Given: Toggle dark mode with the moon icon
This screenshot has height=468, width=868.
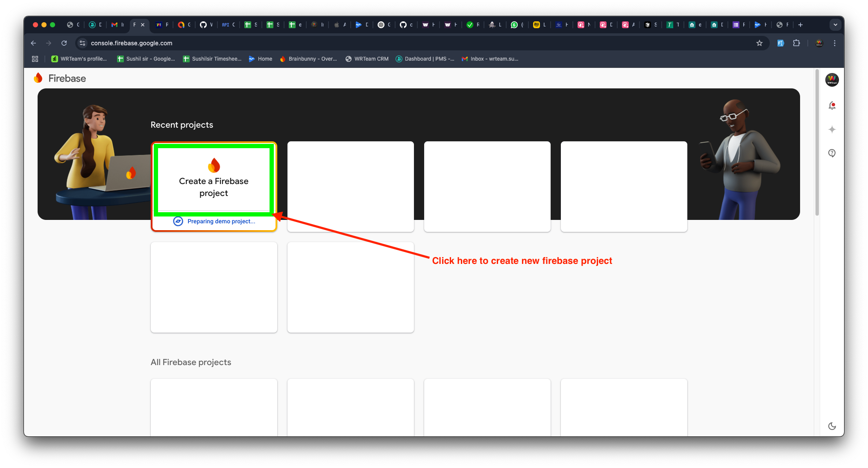Looking at the screenshot, I should tap(832, 426).
